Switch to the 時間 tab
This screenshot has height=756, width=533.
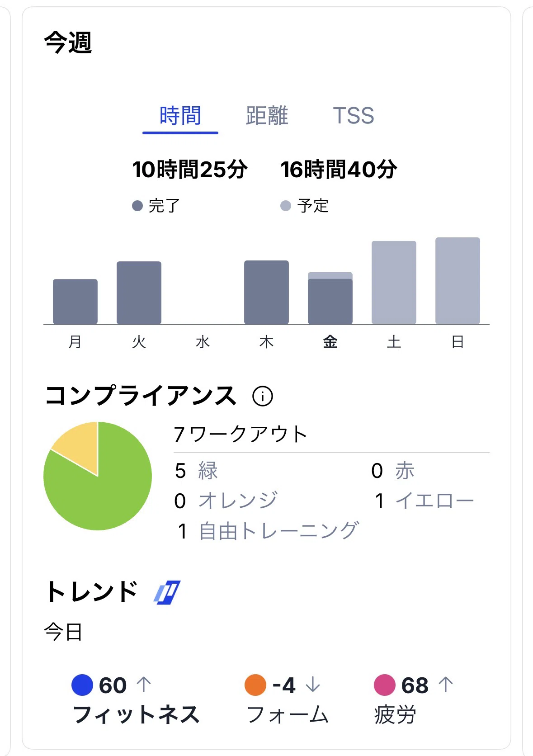[180, 116]
